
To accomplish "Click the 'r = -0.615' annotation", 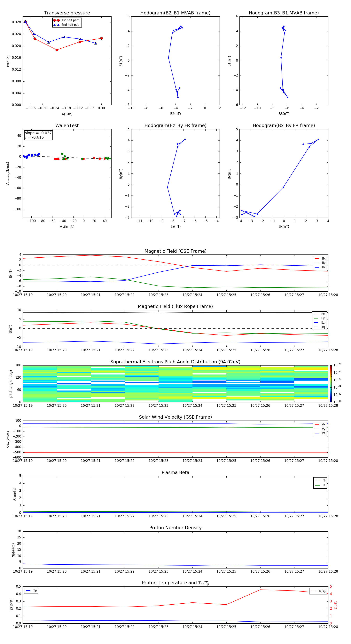I will point(35,137).
